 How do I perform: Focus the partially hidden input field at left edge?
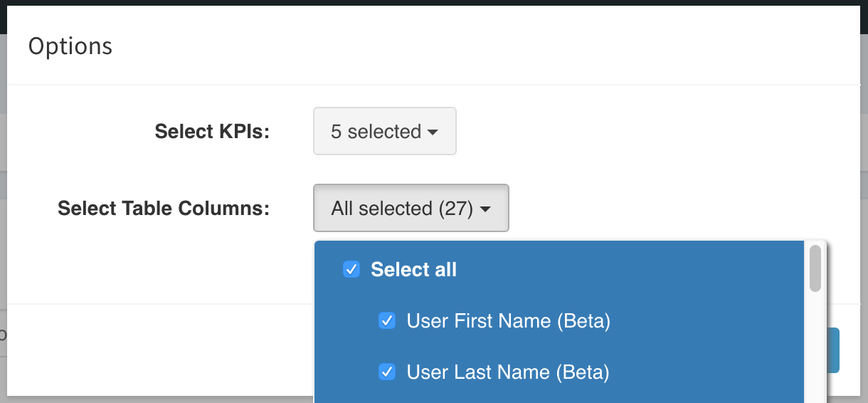click(4, 333)
